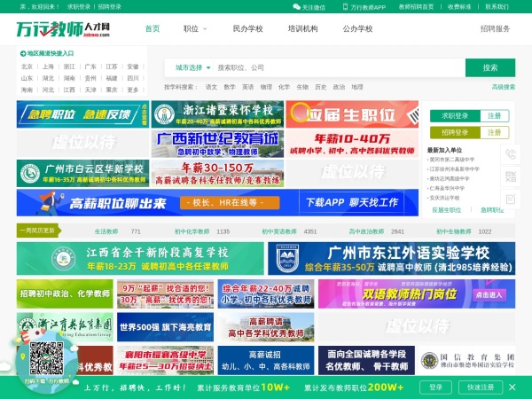This screenshot has height=399, width=532.
Task: Close the bottom green banner
Action: [x=512, y=387]
